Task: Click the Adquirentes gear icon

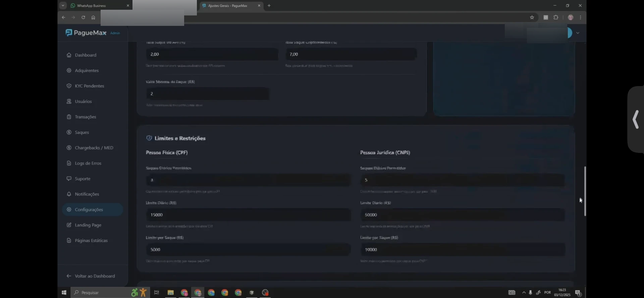Action: pos(69,71)
